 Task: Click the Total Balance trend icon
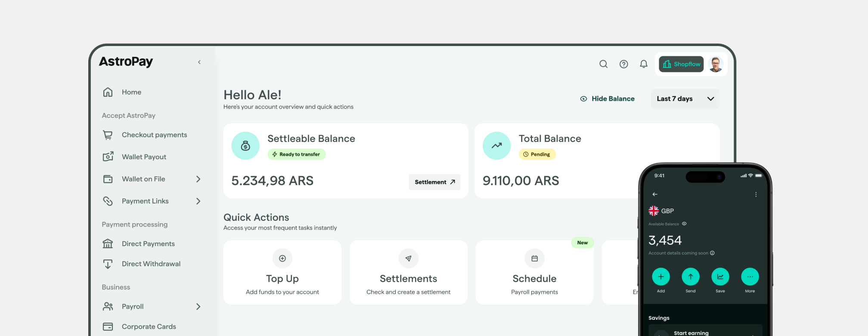497,146
